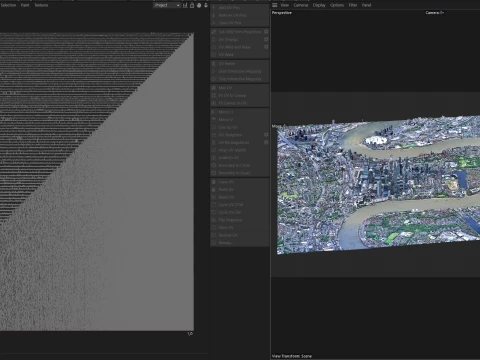The image size is (480, 360).
Task: Open the Paint menu in UV editor
Action: [25, 5]
